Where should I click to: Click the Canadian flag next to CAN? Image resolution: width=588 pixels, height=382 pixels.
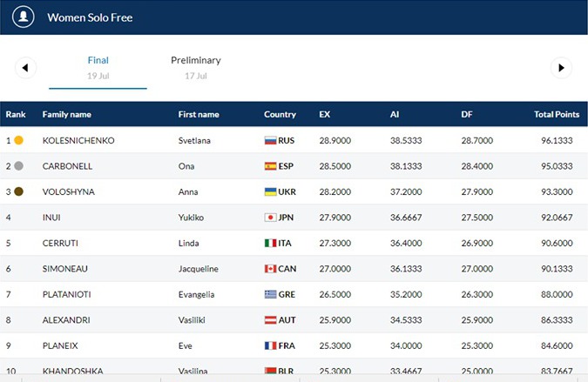tap(270, 269)
